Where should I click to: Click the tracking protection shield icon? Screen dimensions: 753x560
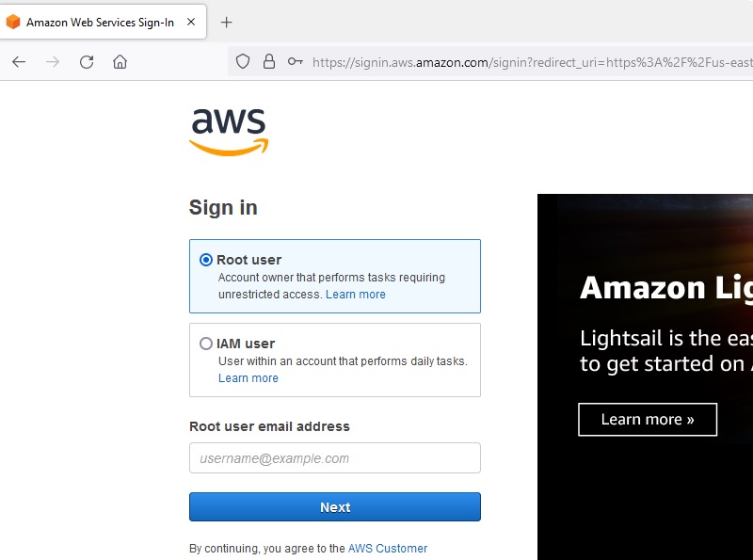coord(243,62)
